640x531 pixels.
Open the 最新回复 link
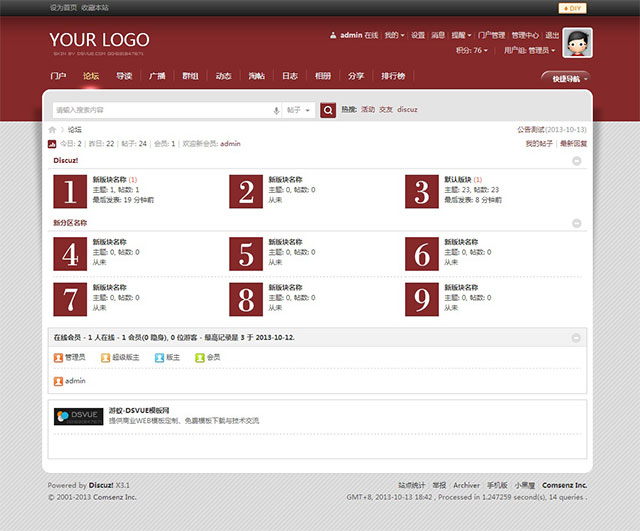(573, 144)
